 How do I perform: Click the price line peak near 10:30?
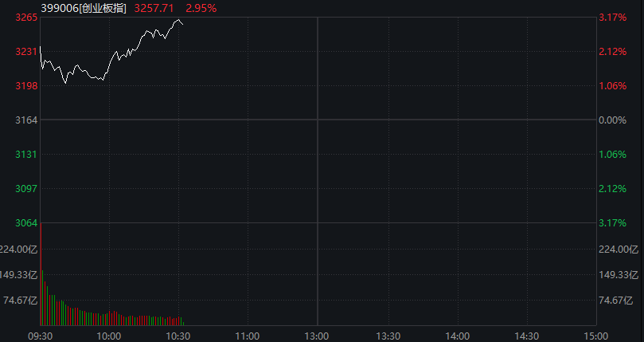click(x=178, y=19)
